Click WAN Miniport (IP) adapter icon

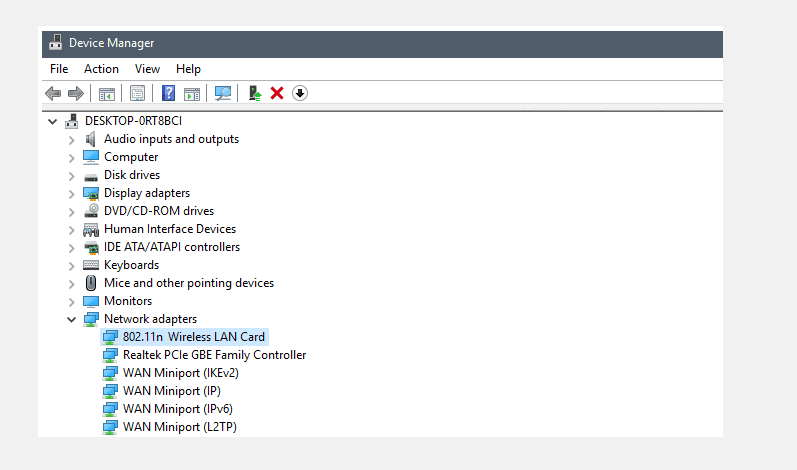pos(110,391)
